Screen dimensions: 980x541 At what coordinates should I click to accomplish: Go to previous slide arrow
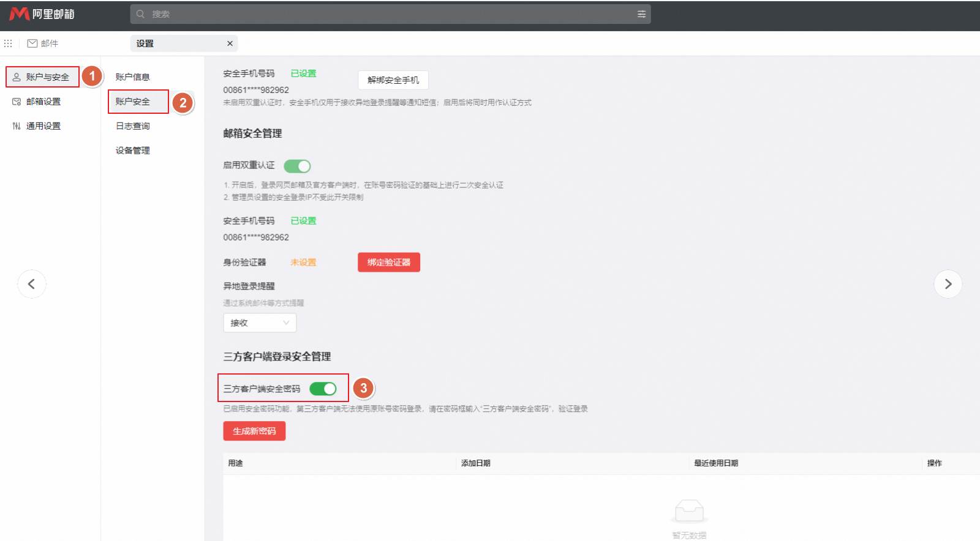[32, 284]
